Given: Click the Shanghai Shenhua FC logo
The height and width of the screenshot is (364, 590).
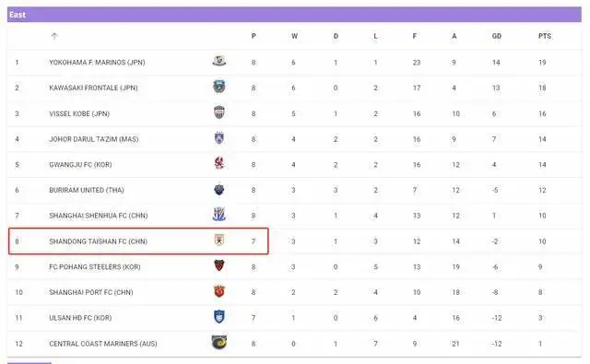Looking at the screenshot, I should point(219,215).
